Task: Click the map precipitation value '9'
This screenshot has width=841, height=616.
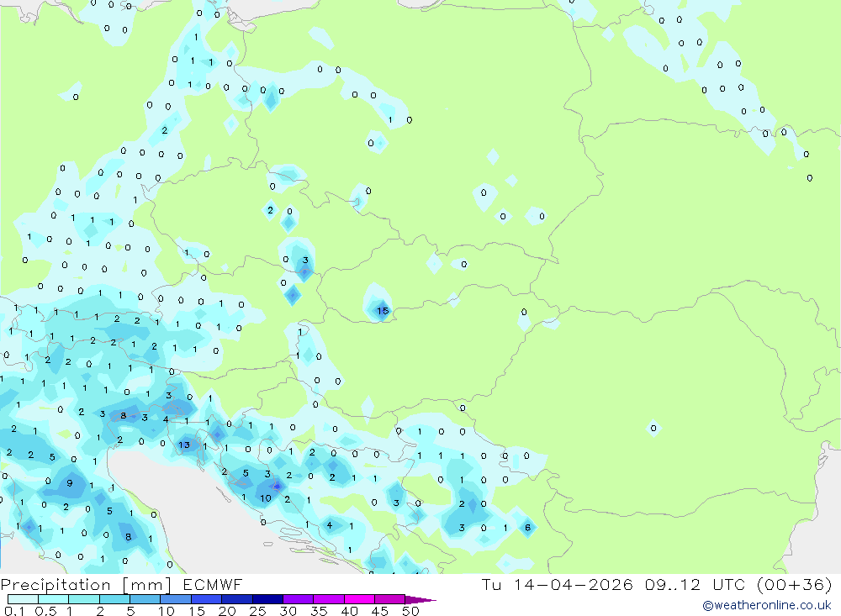Action: click(x=69, y=483)
